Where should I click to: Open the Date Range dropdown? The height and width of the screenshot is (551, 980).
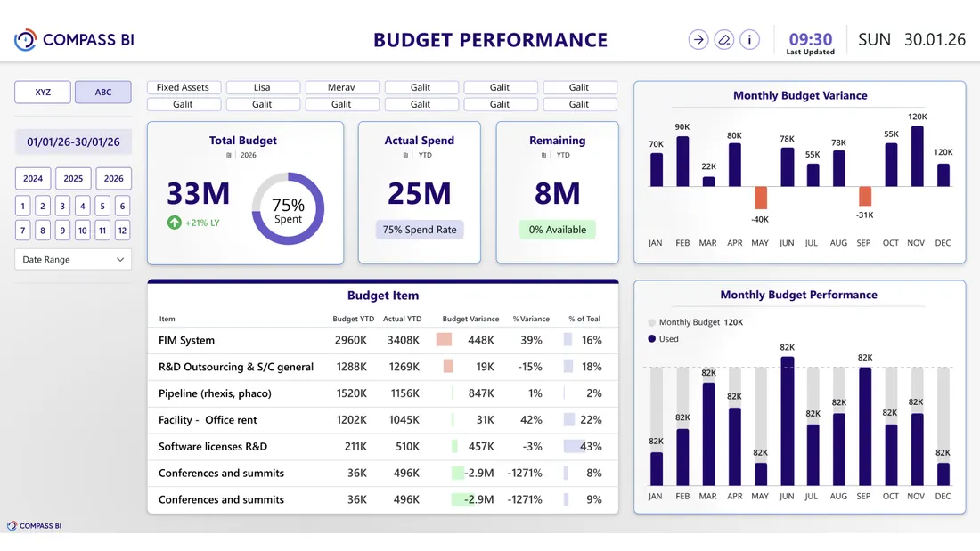73,259
